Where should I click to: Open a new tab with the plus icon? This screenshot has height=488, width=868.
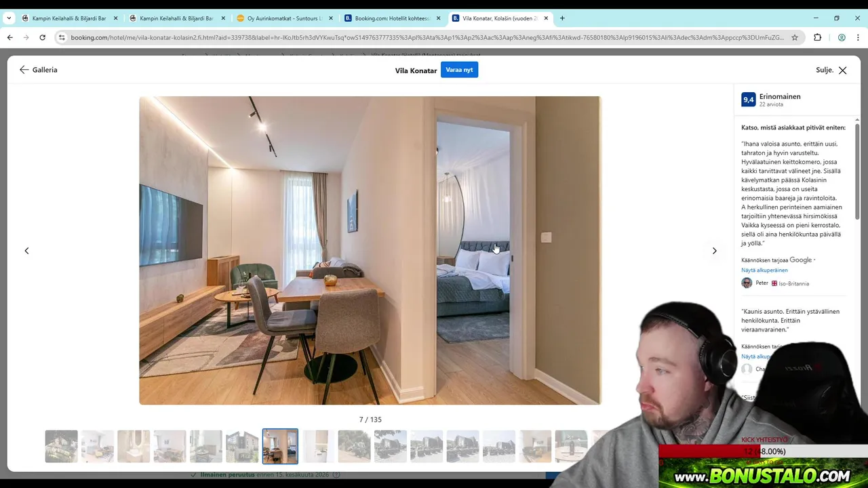click(x=562, y=18)
